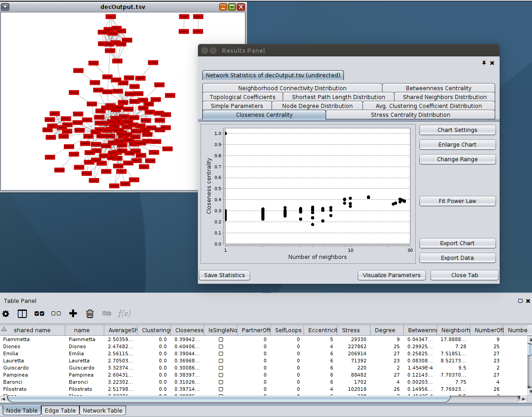The height and width of the screenshot is (417, 532).
Task: Click the delete table icon
Action: tap(106, 314)
